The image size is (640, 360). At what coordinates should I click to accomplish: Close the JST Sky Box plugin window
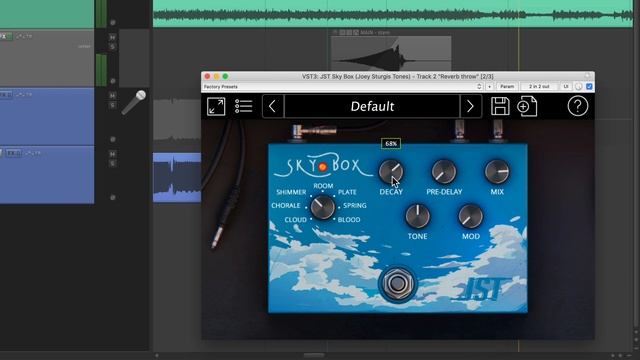[207, 76]
